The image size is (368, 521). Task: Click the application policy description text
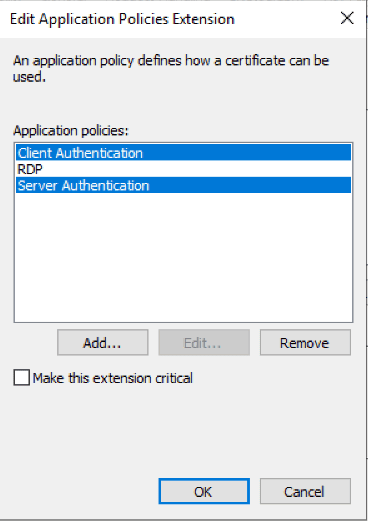(x=171, y=68)
